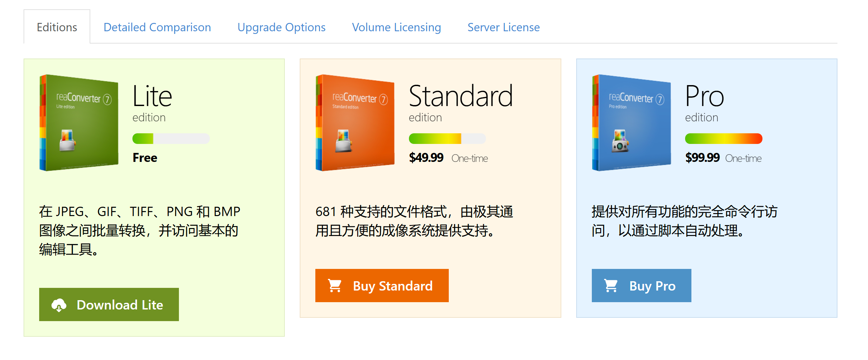Switch to the Detailed Comparison tab

157,27
